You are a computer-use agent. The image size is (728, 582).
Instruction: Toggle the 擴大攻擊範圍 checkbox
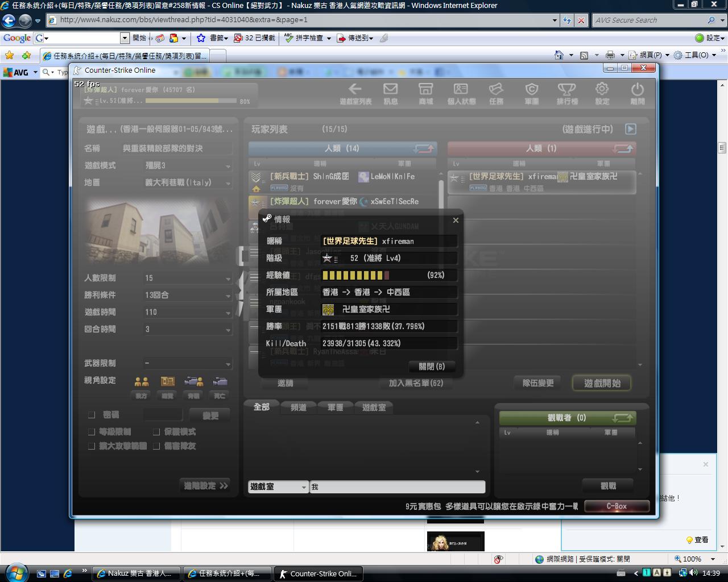91,446
